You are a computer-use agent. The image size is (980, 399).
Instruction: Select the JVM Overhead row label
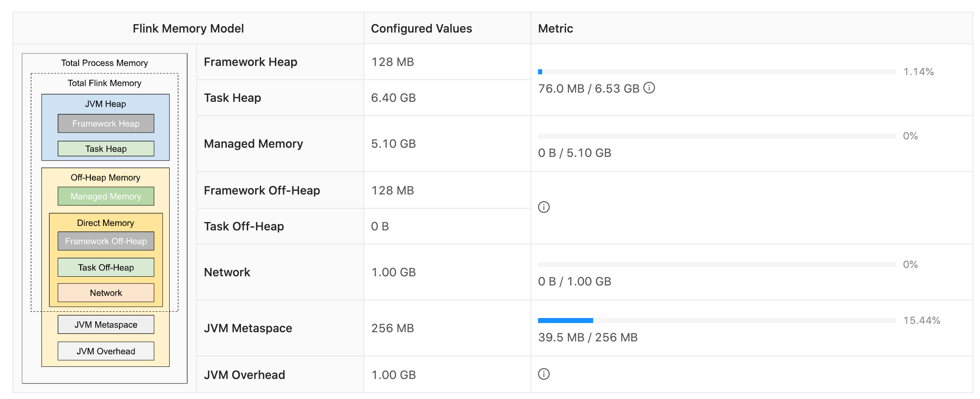[x=244, y=375]
